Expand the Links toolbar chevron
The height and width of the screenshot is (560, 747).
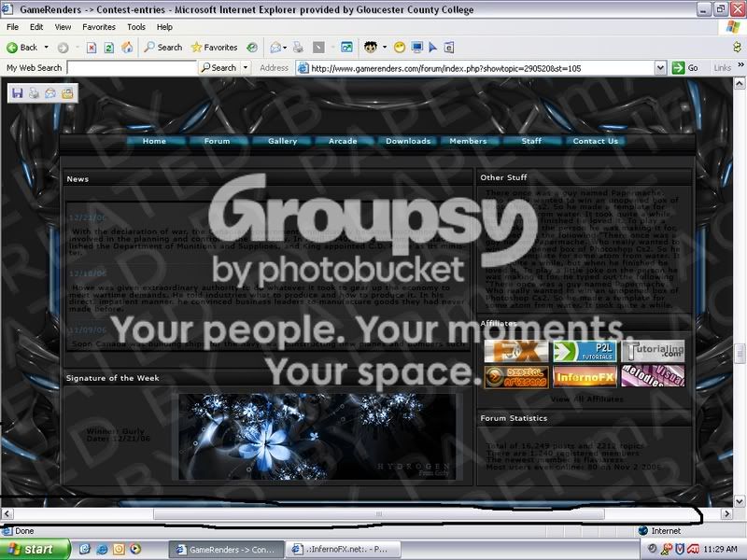click(x=740, y=64)
